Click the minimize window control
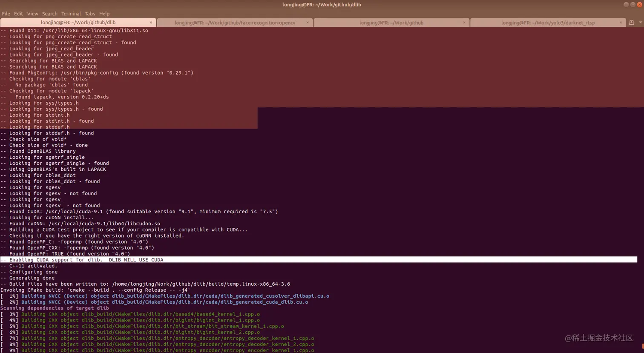Screen dimensions: 644x353 click(x=626, y=4)
